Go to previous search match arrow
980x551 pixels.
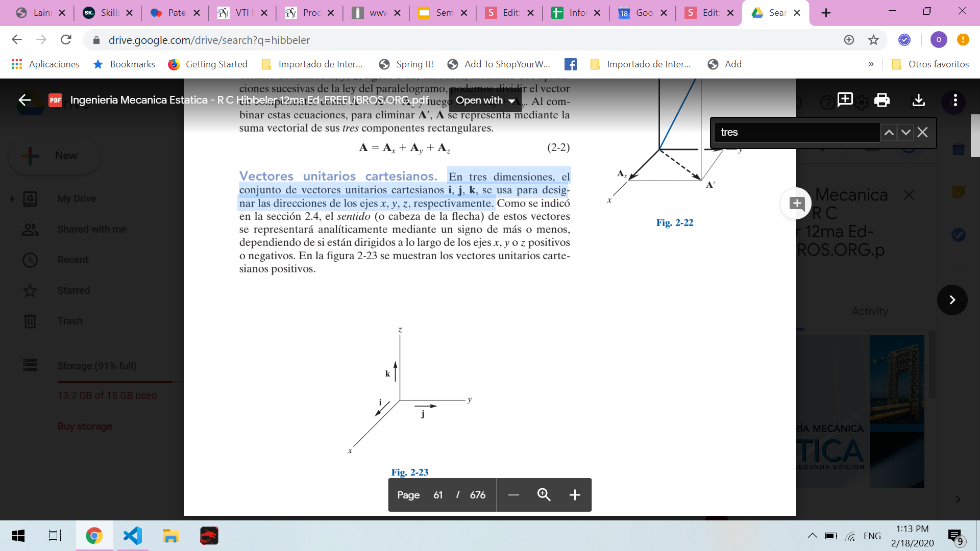point(889,133)
